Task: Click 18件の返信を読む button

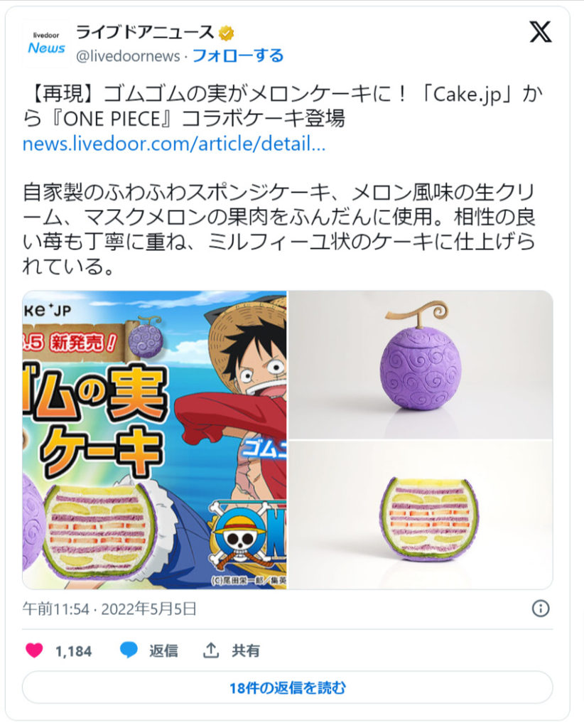Action: 288,687
